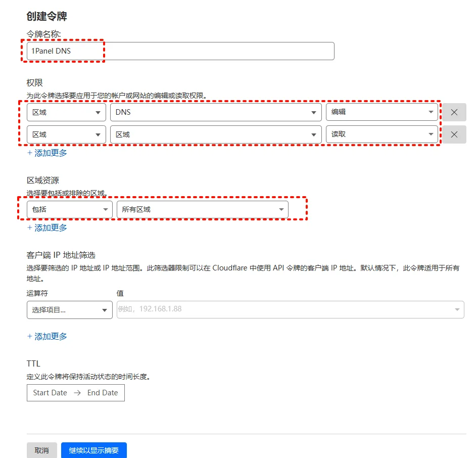Image resolution: width=476 pixels, height=458 pixels.
Task: Open second row's middle 区域 permission dropdown
Action: 216,134
